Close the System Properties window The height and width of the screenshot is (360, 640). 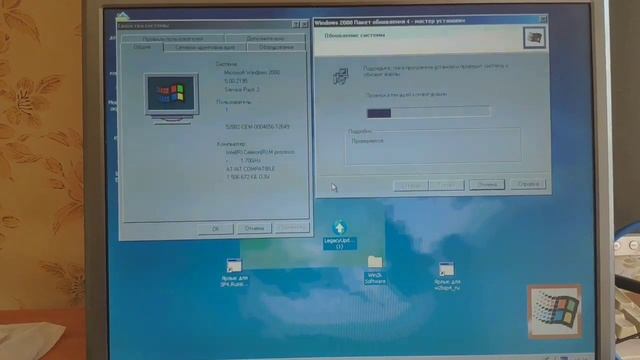coord(304,24)
